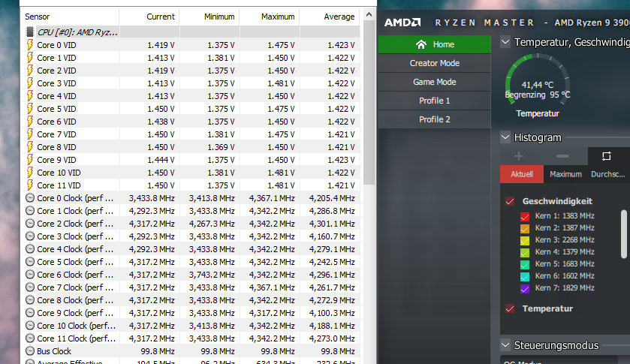630x364 pixels.
Task: Select the Core 3 VID row
Action: coord(191,83)
